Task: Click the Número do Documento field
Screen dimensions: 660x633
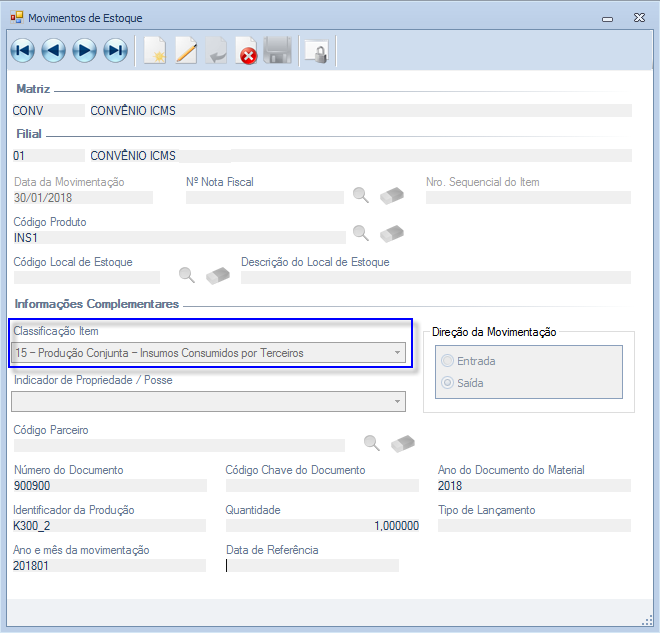Action: 109,486
